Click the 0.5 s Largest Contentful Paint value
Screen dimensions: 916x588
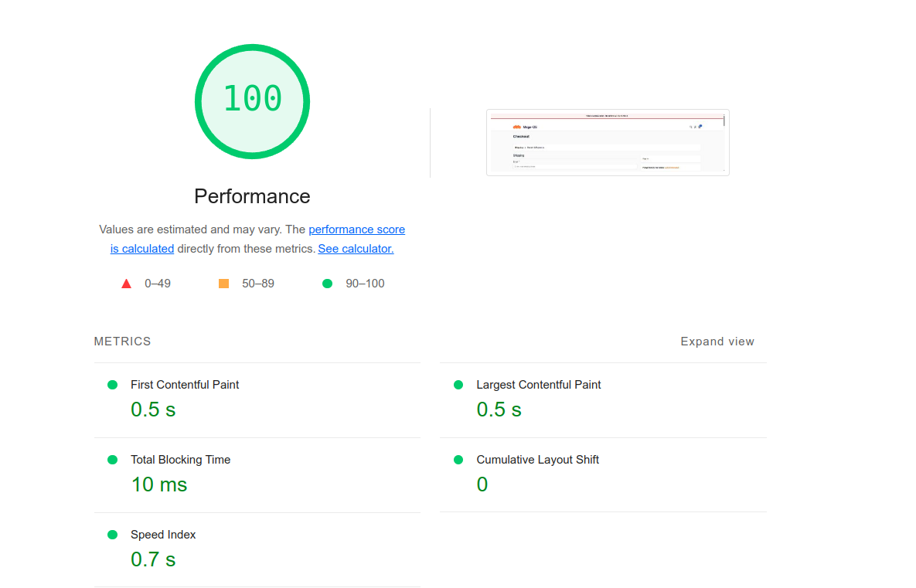point(499,410)
